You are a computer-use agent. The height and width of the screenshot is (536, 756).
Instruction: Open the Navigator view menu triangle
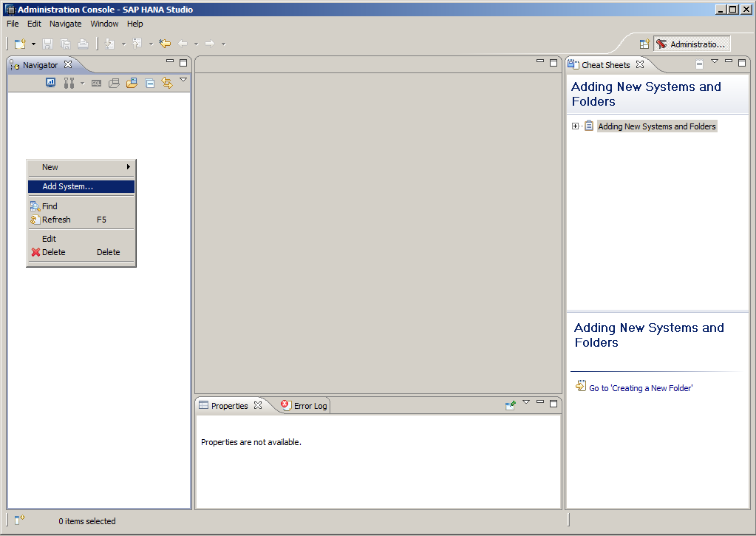click(183, 80)
